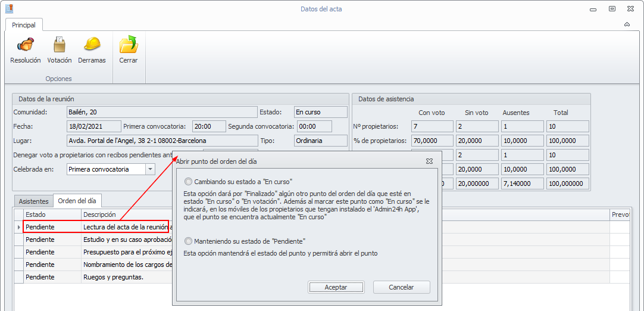Click Pendiente cell of Ruegos y preguntas row
This screenshot has width=644, height=311.
(x=52, y=277)
